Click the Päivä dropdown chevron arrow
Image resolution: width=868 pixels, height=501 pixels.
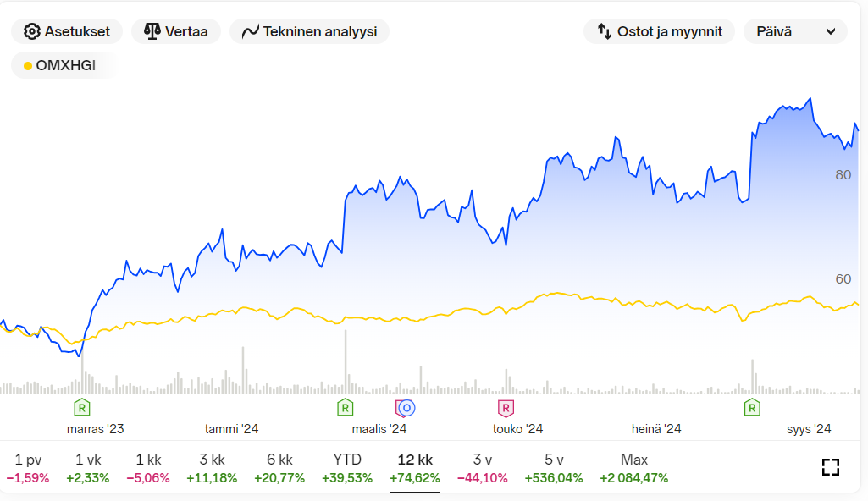point(831,31)
